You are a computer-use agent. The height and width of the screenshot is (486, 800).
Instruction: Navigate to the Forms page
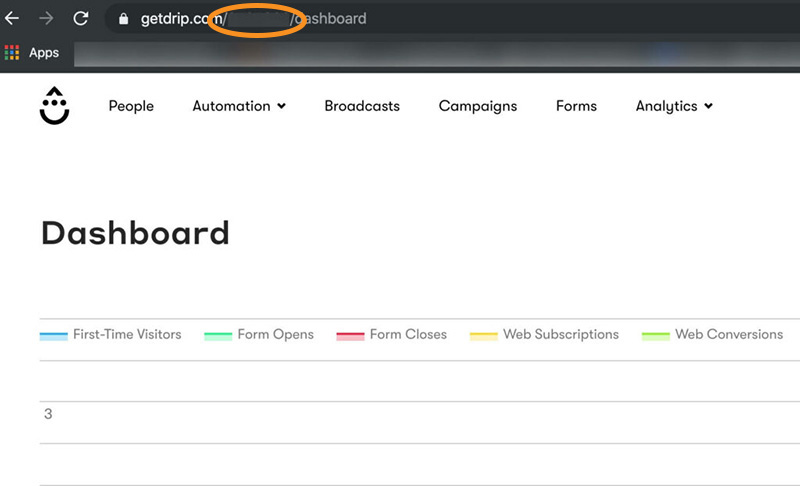(x=576, y=106)
